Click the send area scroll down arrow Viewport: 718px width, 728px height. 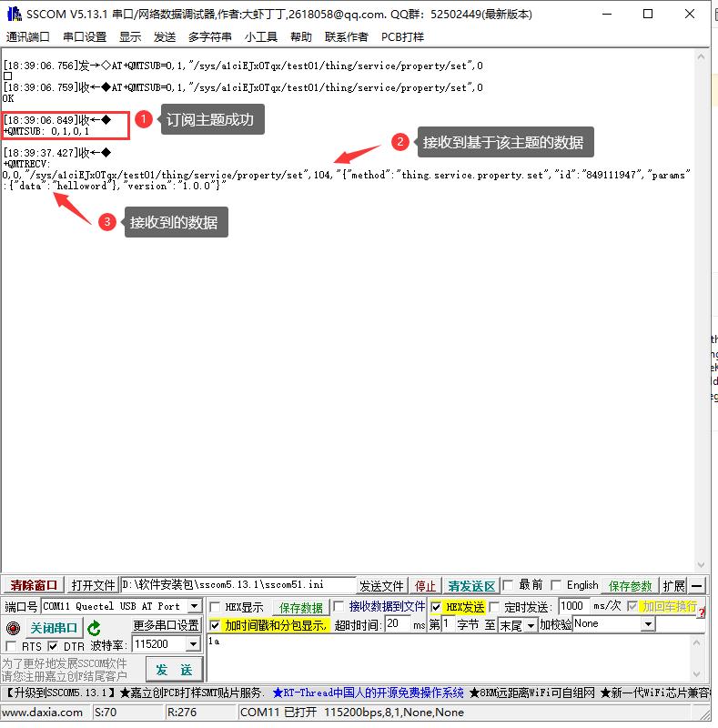click(x=696, y=674)
